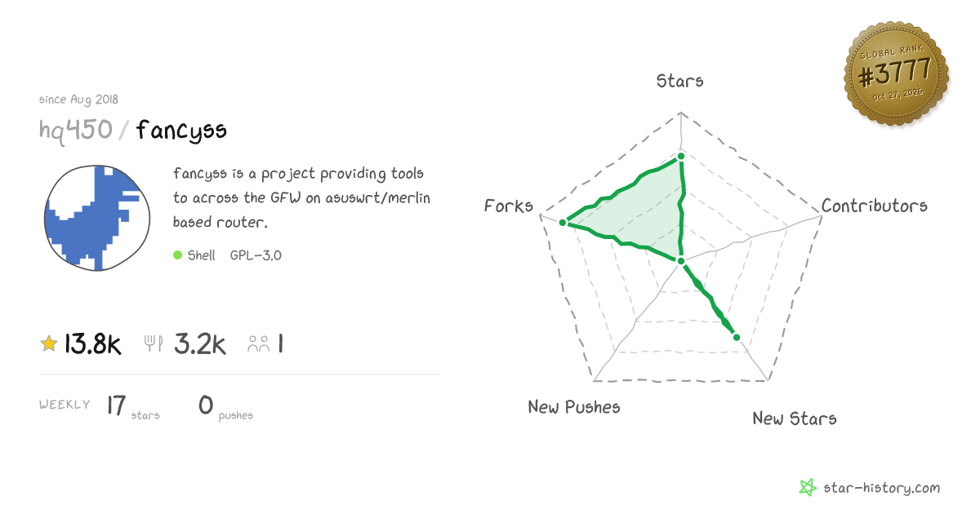Open the fancyss repository name
The image size is (980, 514).
click(x=181, y=131)
